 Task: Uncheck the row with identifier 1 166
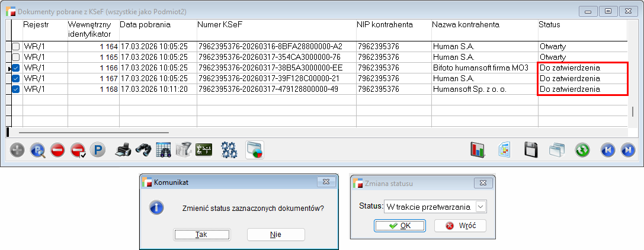[16, 68]
